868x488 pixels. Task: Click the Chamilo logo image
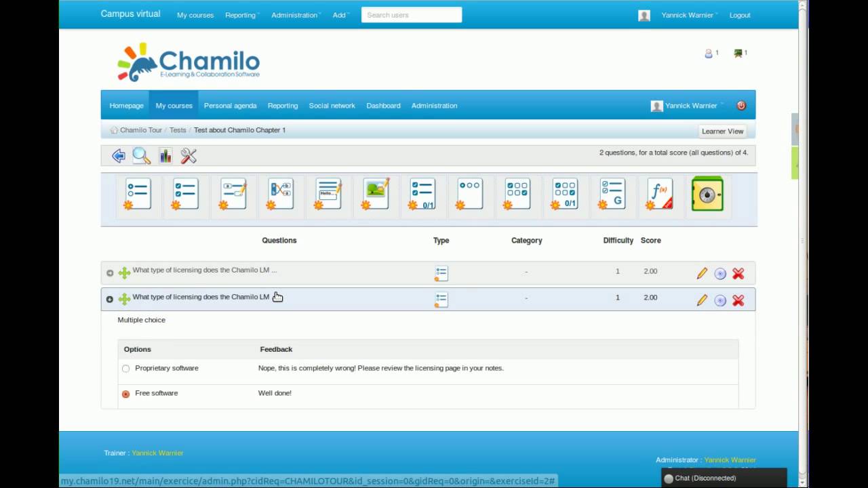tap(189, 62)
